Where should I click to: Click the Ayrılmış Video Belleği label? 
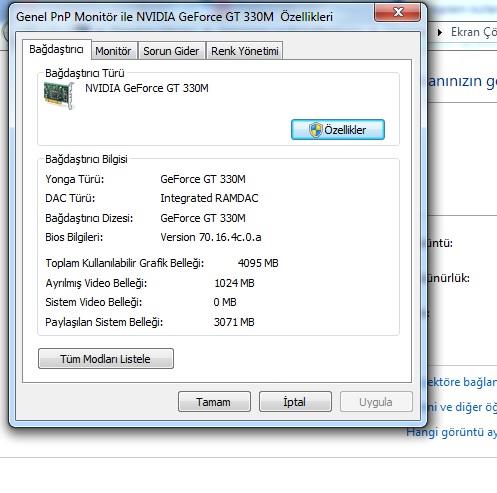coord(96,283)
